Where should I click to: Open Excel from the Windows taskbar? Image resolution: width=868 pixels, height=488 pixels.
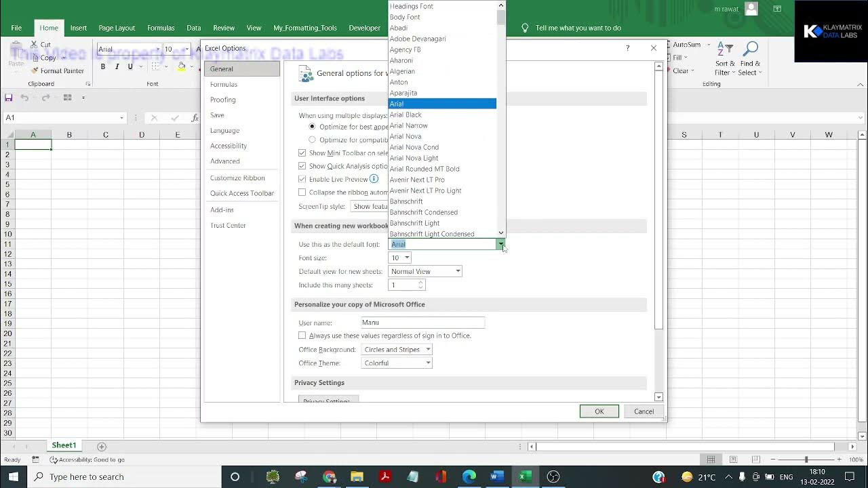[525, 477]
